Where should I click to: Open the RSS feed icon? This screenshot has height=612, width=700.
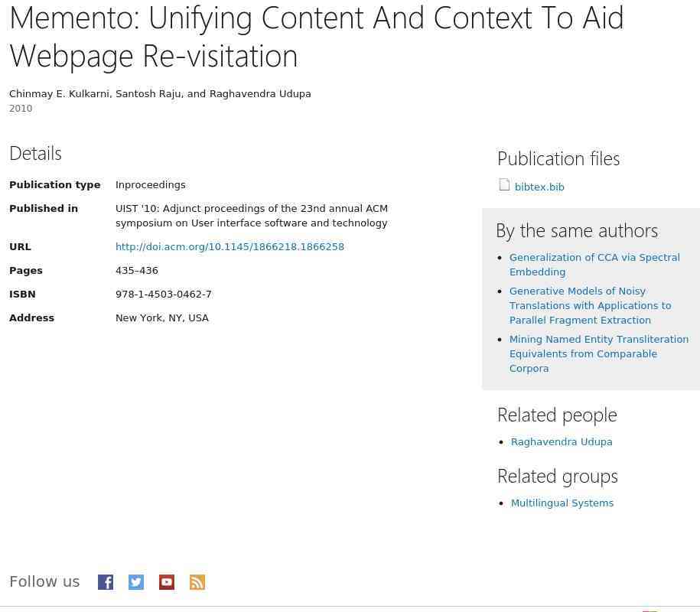[x=197, y=581]
